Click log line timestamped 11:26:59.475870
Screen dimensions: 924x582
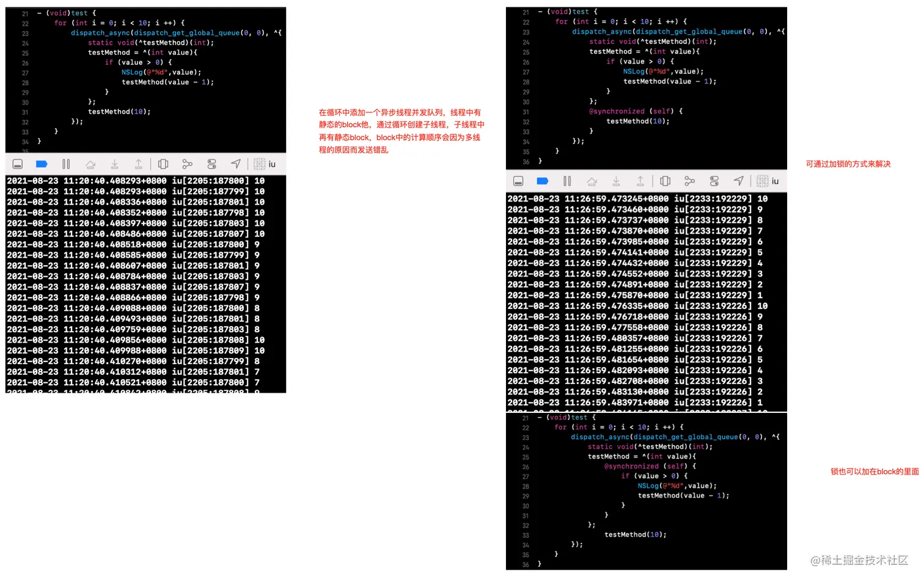[x=635, y=296]
